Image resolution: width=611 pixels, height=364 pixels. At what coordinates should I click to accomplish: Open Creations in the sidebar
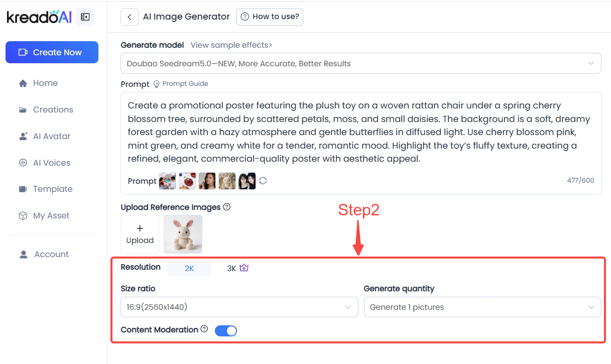53,109
